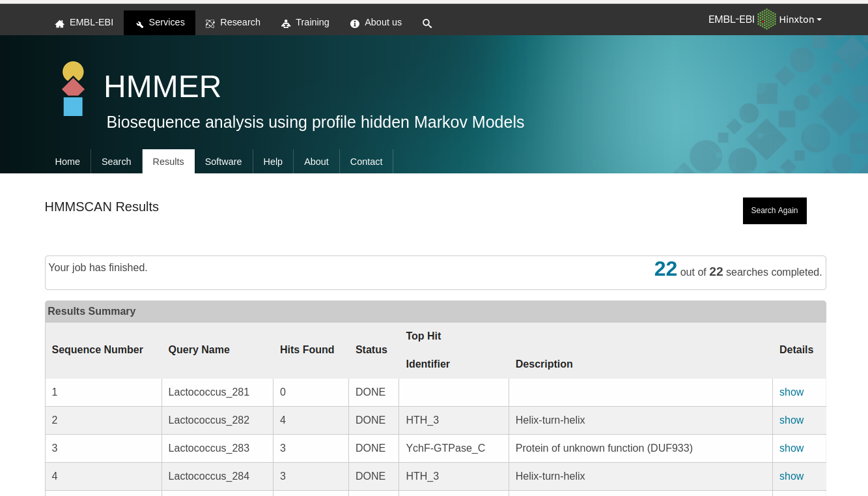
Task: Click the Hits Found column header
Action: [307, 350]
